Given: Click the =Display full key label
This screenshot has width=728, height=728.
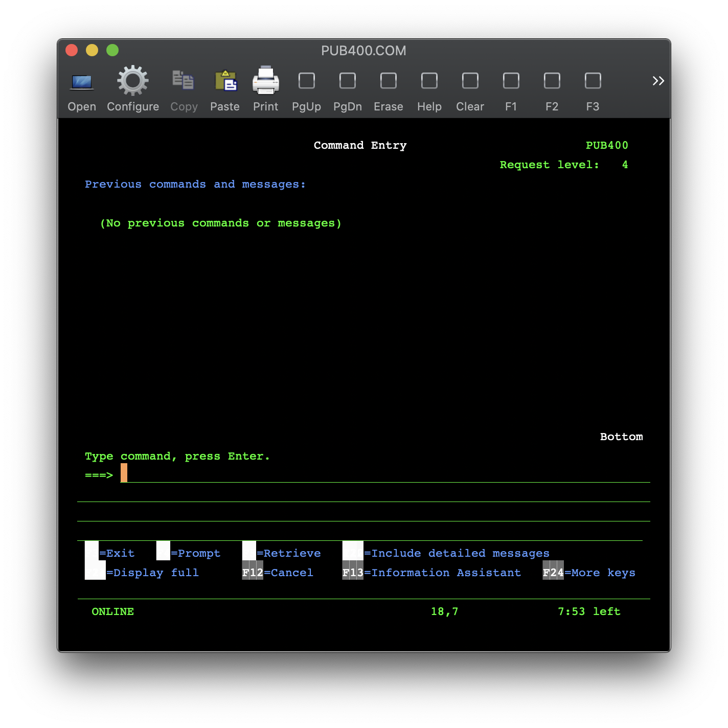Looking at the screenshot, I should pyautogui.click(x=152, y=573).
